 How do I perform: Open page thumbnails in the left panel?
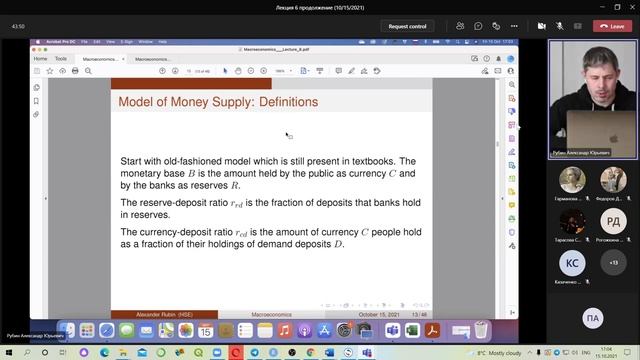coord(36,87)
